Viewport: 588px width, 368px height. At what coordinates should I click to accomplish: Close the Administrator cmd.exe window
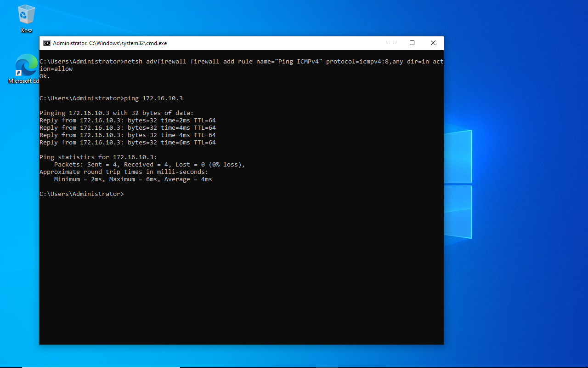(x=433, y=43)
